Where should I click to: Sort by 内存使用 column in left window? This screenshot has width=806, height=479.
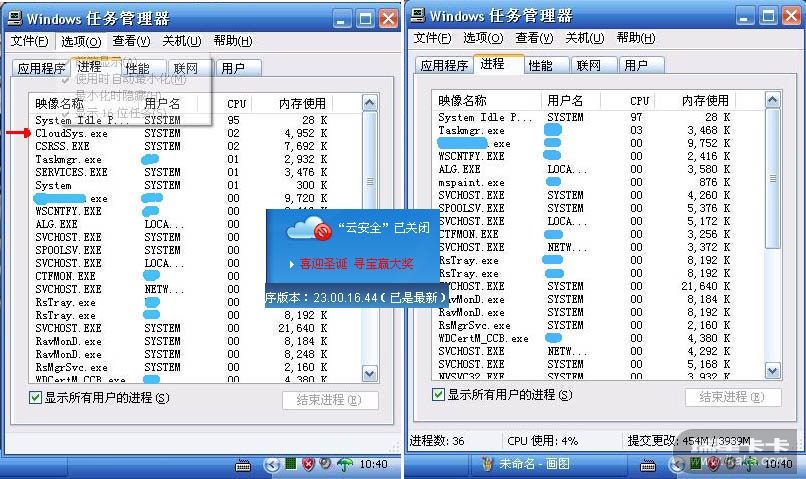[x=292, y=104]
